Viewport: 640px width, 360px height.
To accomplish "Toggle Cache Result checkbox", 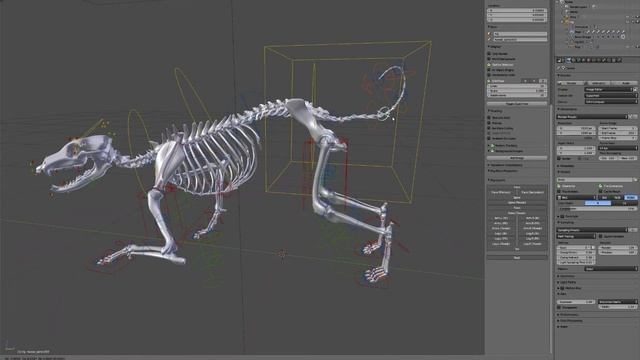I will coord(600,191).
